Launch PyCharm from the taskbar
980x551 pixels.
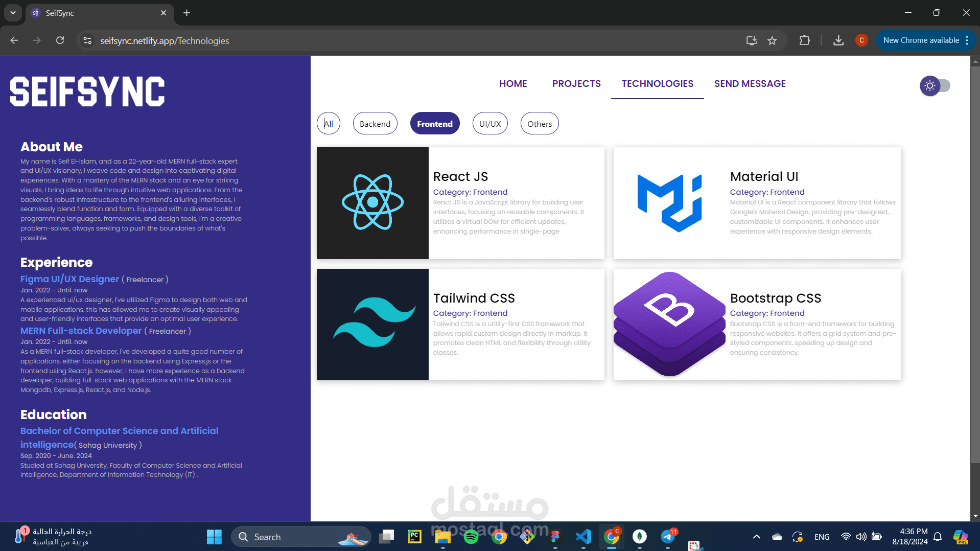415,537
